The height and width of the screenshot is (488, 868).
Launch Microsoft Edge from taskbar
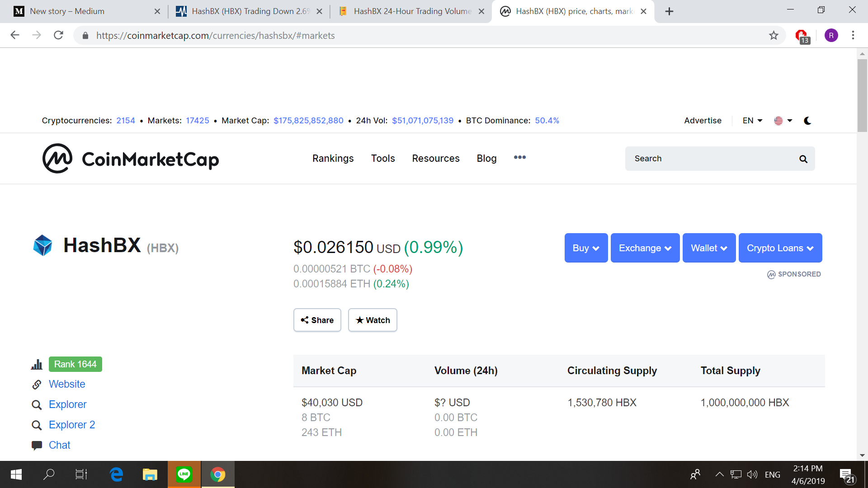point(117,474)
